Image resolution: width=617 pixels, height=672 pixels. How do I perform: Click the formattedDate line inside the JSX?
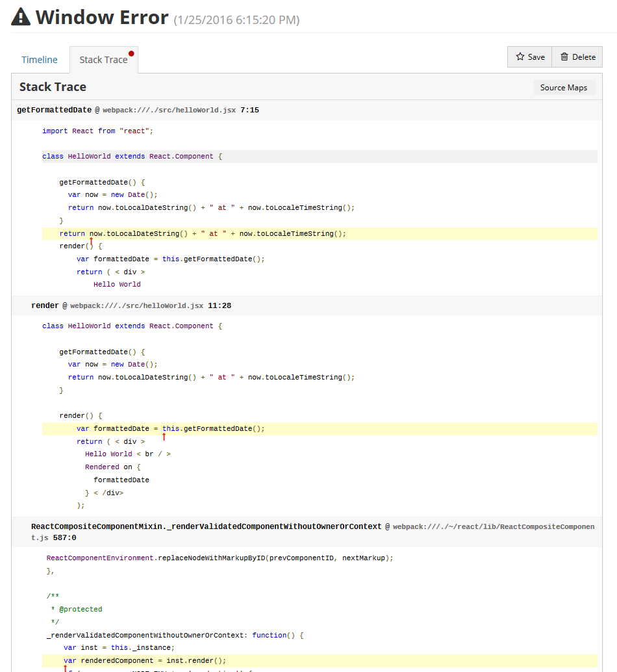coord(121,480)
